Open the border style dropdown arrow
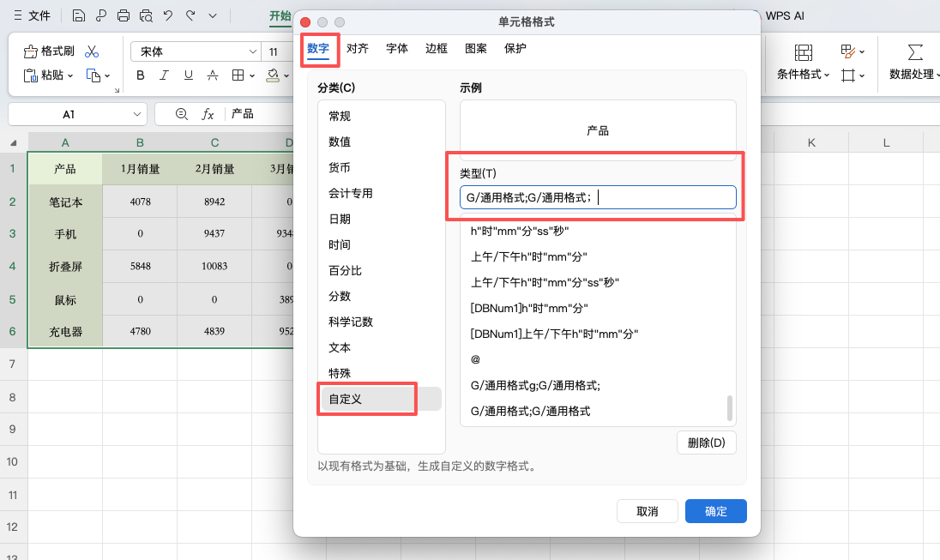The width and height of the screenshot is (940, 560). (251, 75)
